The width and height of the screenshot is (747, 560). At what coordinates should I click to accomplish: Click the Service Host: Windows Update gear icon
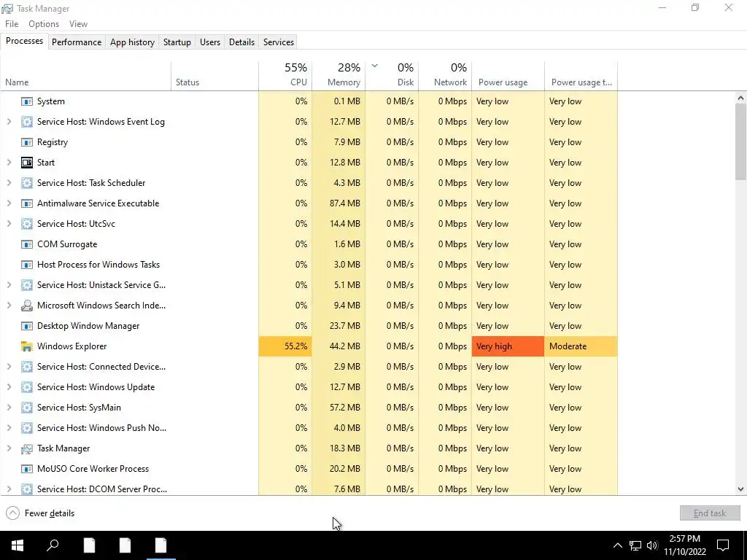point(27,387)
